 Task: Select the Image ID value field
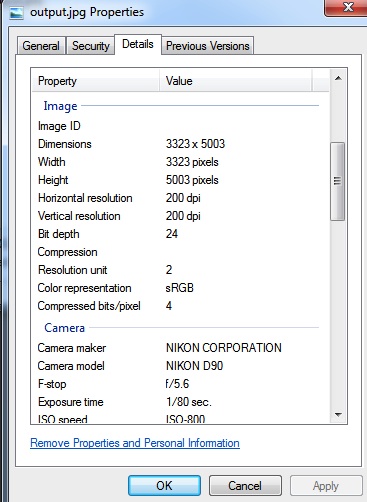click(238, 126)
